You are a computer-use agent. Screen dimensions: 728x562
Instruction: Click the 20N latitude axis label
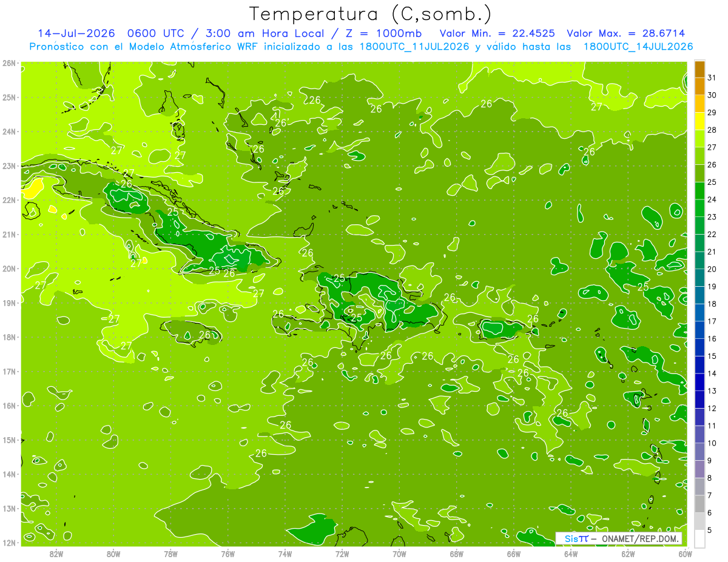coord(8,269)
